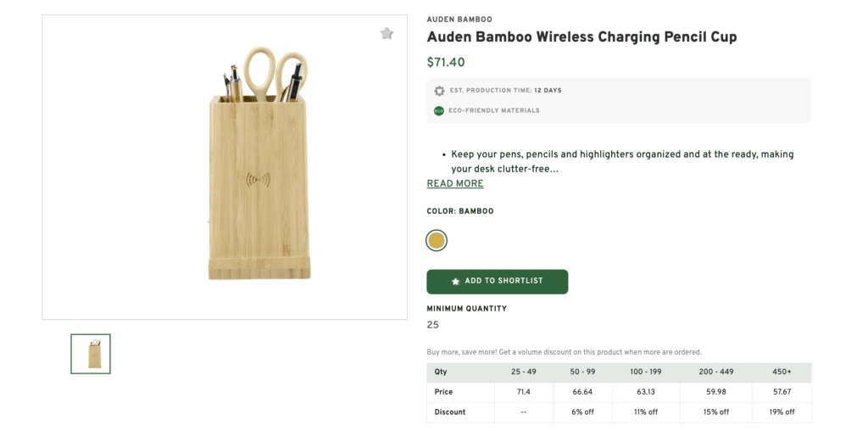The width and height of the screenshot is (868, 431).
Task: Click the $71.40 price text
Action: [x=446, y=63]
